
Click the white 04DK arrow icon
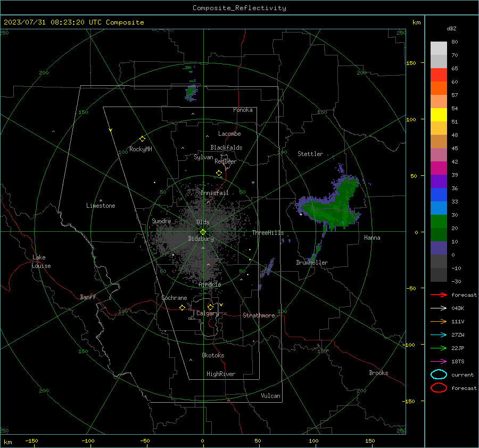[x=439, y=308]
